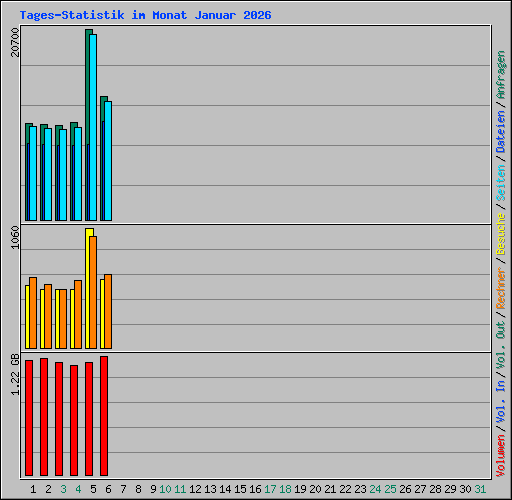Click the 1060 y-axis value
Image resolution: width=512 pixels, height=500 pixels.
[x=15, y=238]
